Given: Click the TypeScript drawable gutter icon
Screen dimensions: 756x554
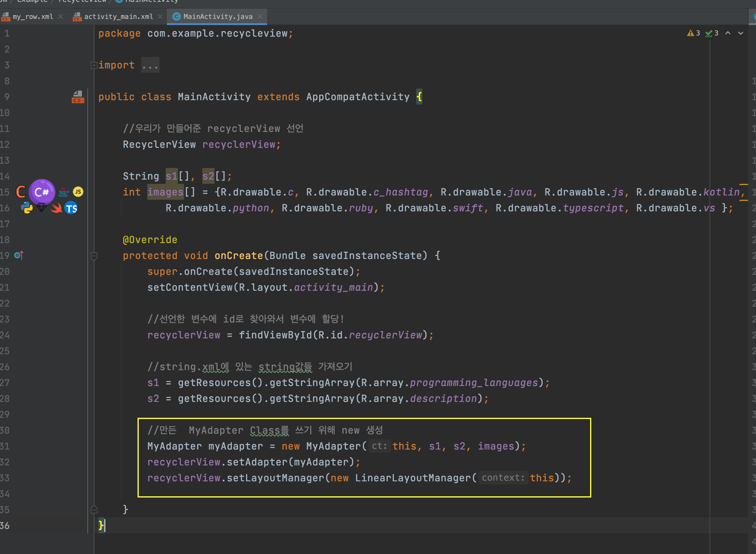Looking at the screenshot, I should [x=71, y=208].
